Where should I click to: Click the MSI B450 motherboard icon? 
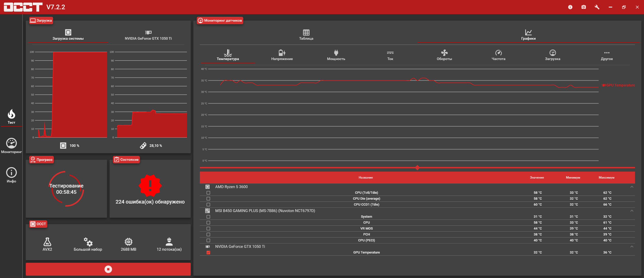[x=208, y=211]
